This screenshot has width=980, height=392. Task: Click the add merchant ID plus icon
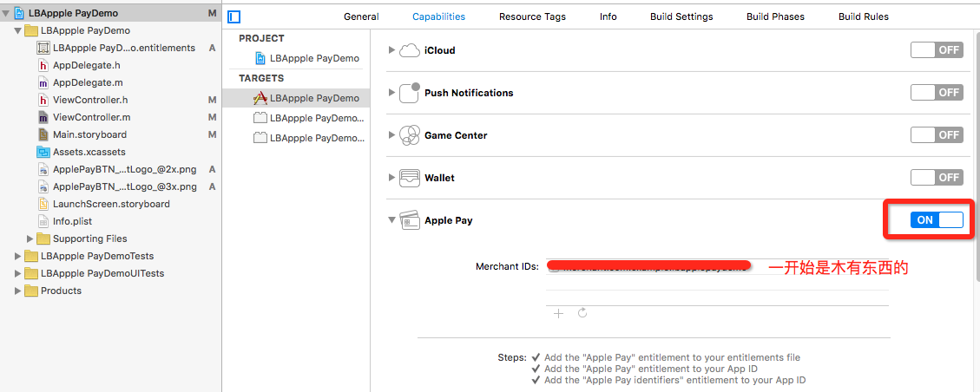[558, 313]
